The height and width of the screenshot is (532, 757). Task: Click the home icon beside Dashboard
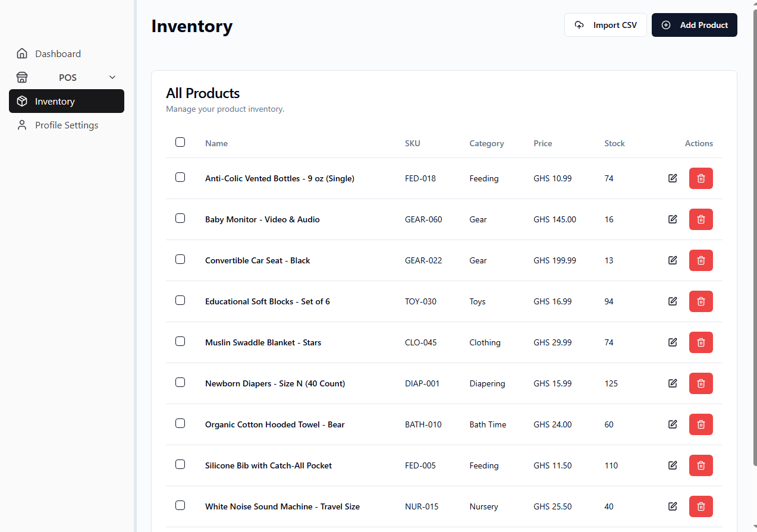pyautogui.click(x=22, y=53)
